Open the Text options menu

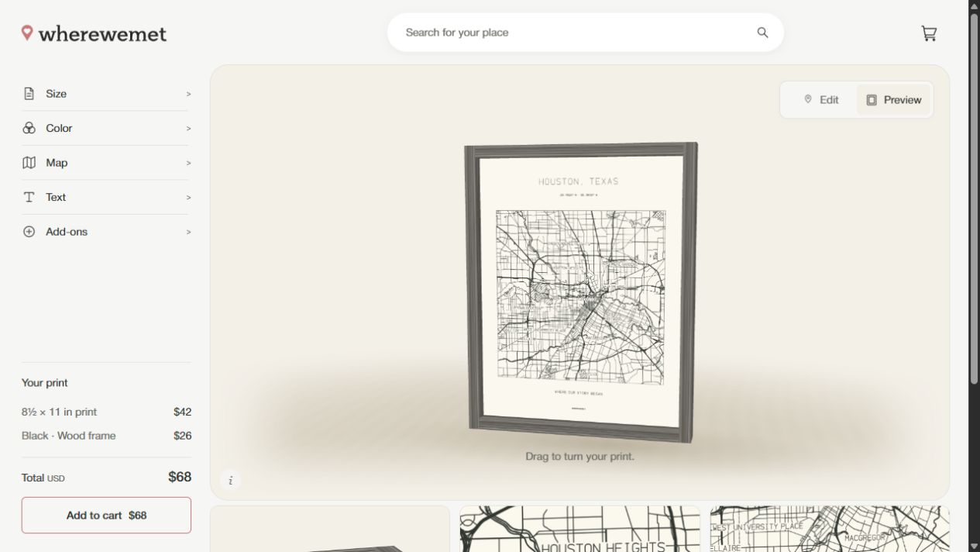point(106,197)
